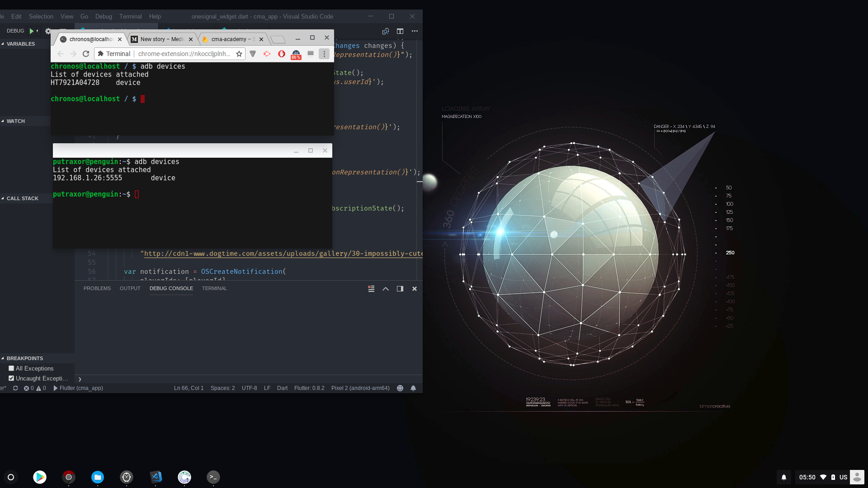Move the panel to the right side
The width and height of the screenshot is (868, 488).
pos(400,289)
